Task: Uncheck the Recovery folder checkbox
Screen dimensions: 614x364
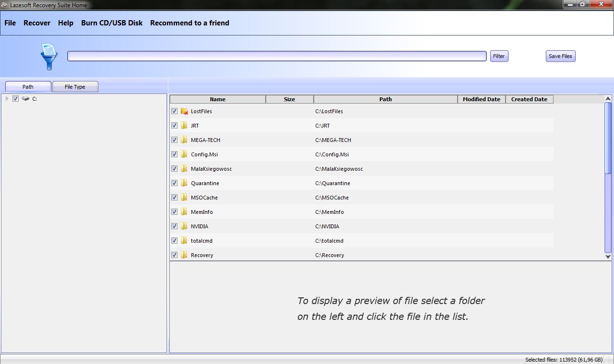Action: (175, 255)
